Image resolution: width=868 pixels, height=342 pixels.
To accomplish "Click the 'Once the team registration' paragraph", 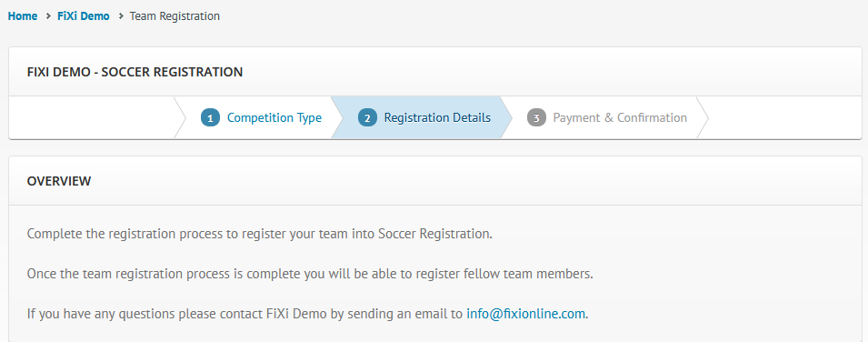I will pyautogui.click(x=310, y=274).
